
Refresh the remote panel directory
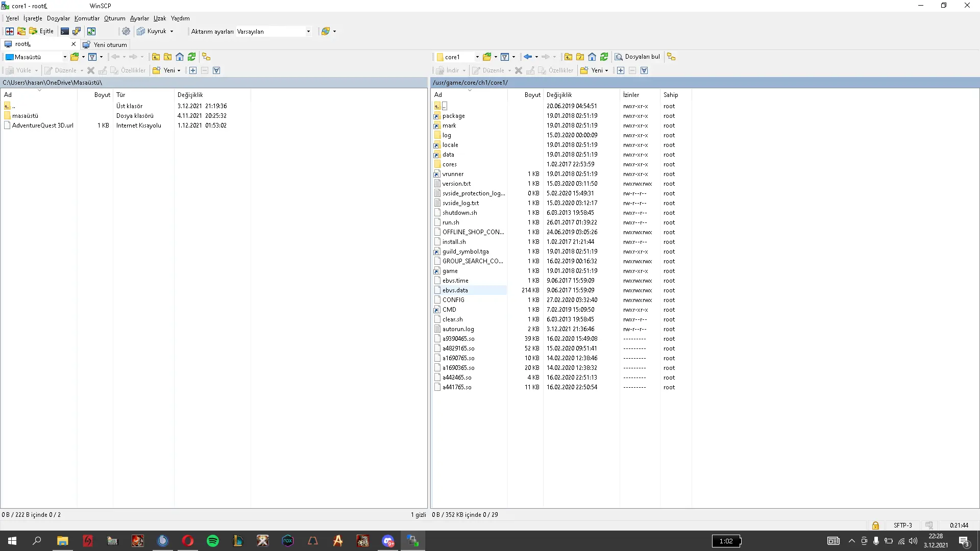(x=604, y=57)
